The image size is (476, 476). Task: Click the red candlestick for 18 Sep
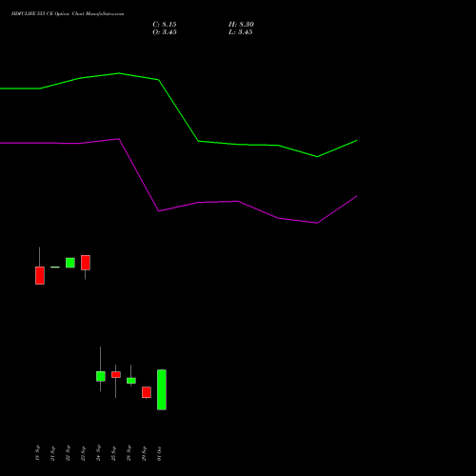(x=40, y=275)
